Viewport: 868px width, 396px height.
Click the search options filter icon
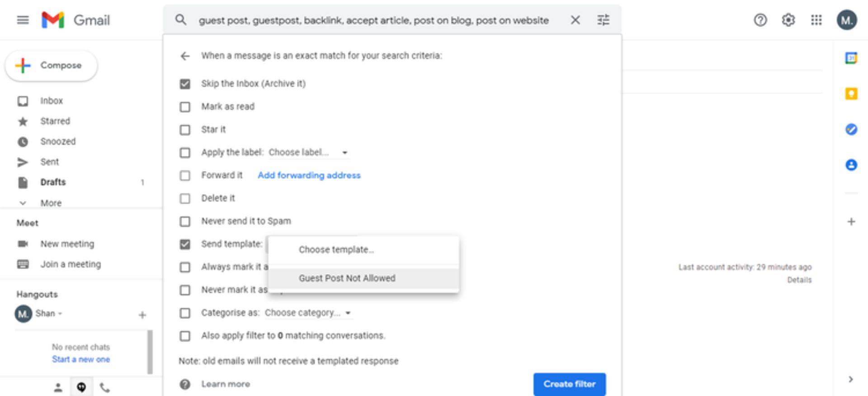click(x=603, y=20)
